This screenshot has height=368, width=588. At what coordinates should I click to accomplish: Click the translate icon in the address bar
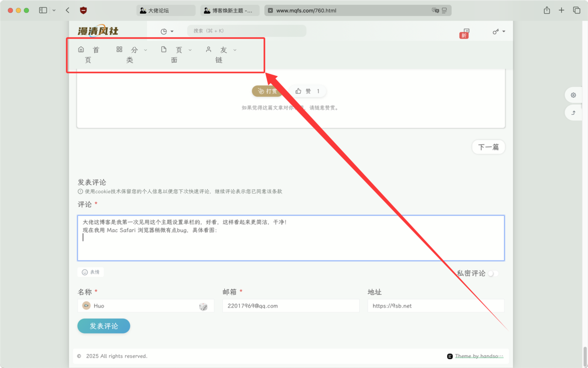(435, 10)
